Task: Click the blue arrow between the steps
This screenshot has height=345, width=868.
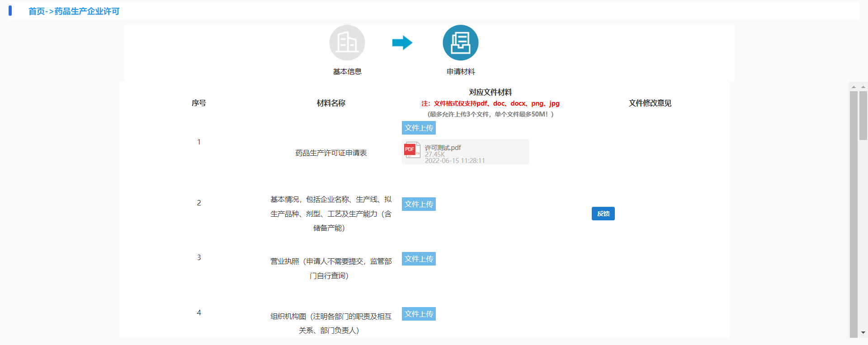Action: [x=402, y=43]
